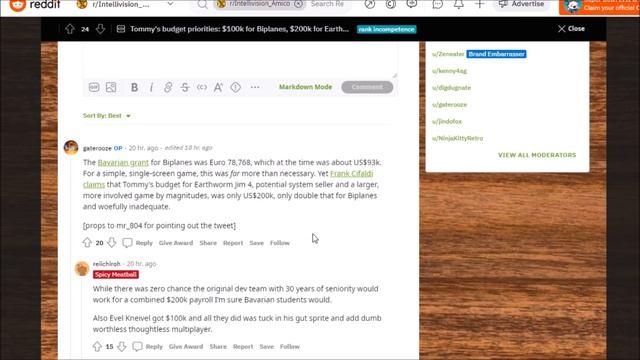
Task: Close the post overlay
Action: point(571,29)
